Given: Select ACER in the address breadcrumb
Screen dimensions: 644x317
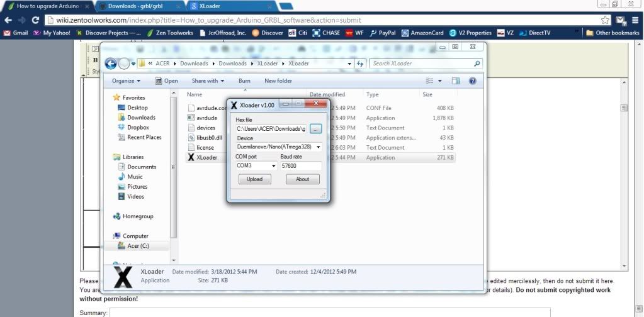Looking at the screenshot, I should coord(162,64).
